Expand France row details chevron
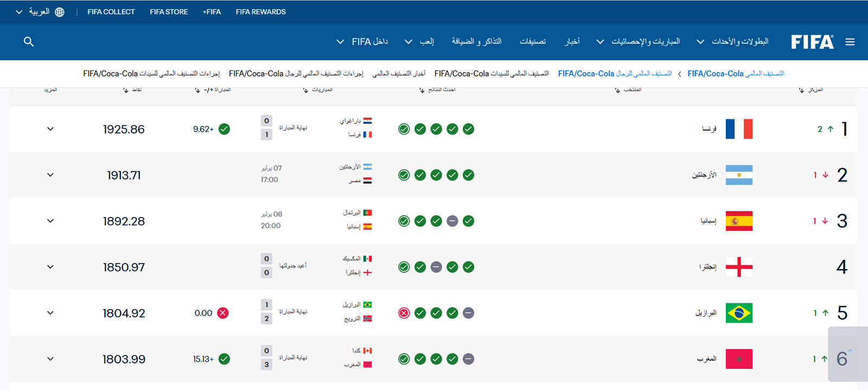 (50, 129)
